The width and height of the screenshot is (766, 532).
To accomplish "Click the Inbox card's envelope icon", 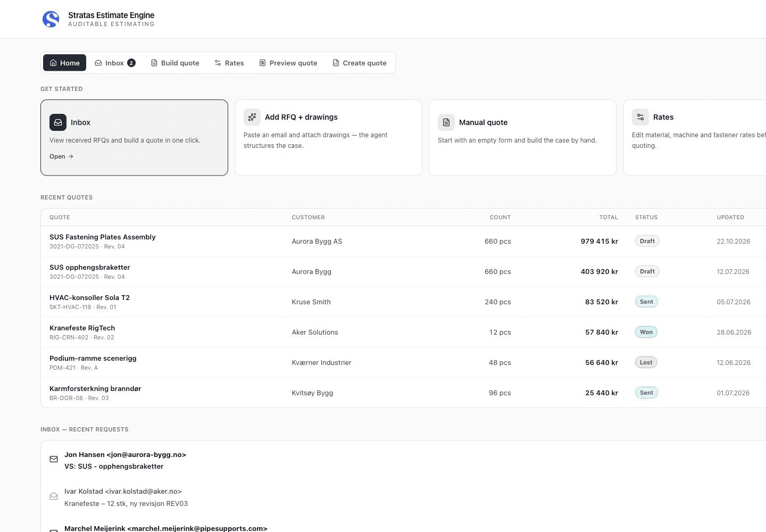I will 58,122.
